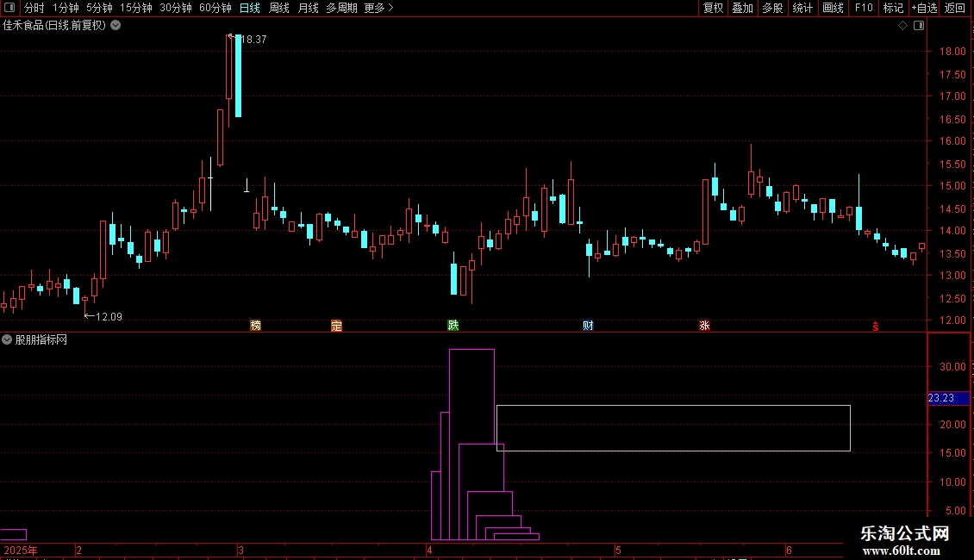Open the 多股 multi-stock view
The width and height of the screenshot is (974, 560).
(x=772, y=8)
